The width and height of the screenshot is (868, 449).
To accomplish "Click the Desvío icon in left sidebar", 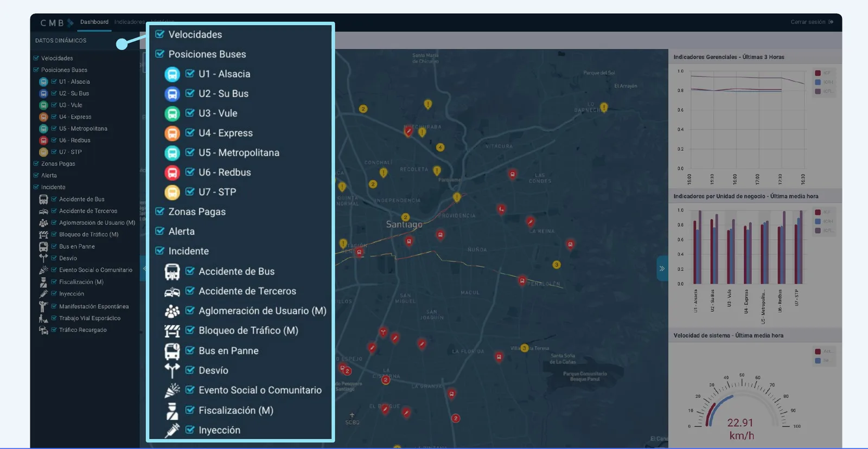I will point(43,259).
